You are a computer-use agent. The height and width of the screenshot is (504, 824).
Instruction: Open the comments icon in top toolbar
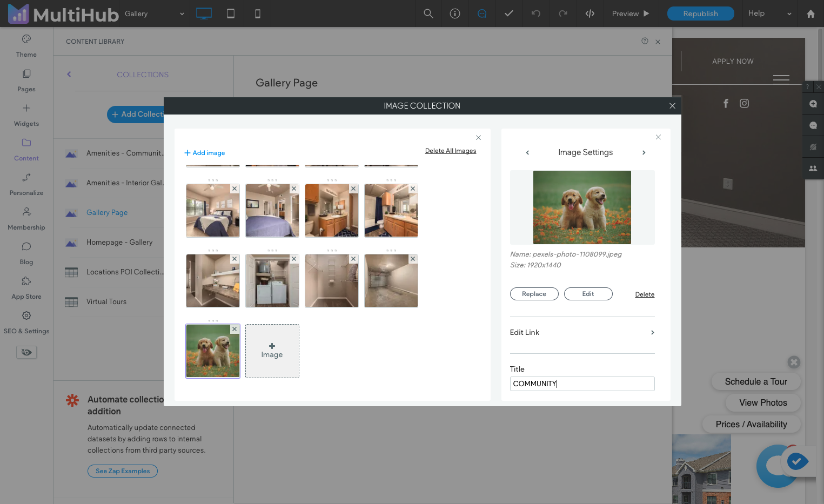(x=482, y=14)
